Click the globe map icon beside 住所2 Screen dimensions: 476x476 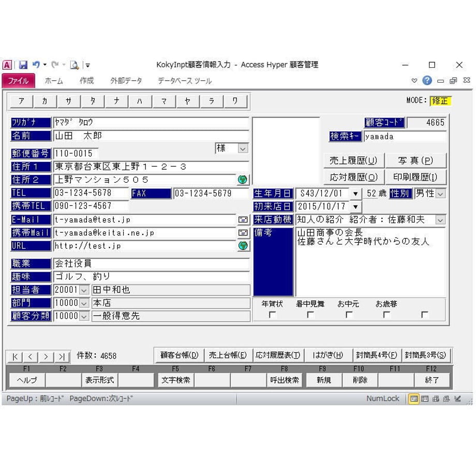242,180
